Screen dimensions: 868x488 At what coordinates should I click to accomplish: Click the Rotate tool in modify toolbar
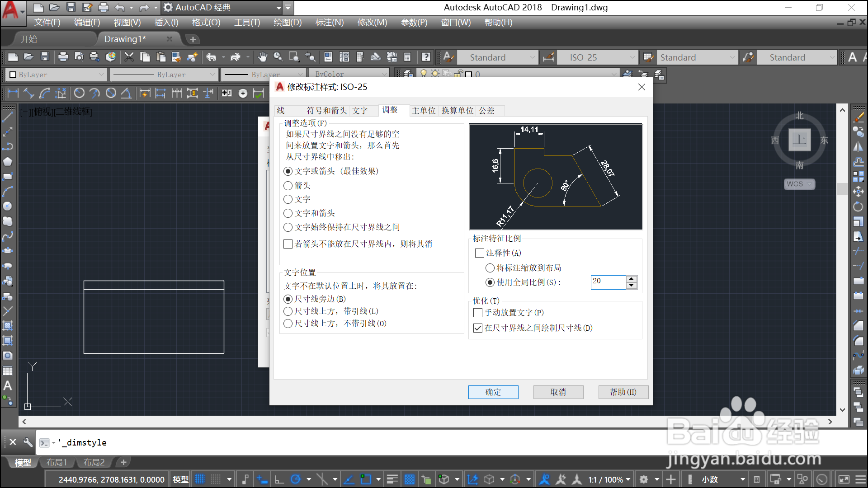(x=859, y=206)
